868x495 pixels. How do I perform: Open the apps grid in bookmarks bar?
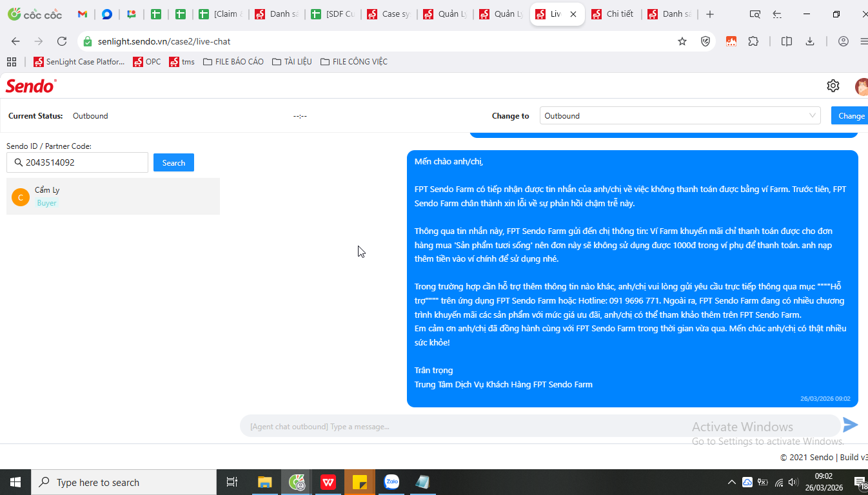[x=11, y=62]
